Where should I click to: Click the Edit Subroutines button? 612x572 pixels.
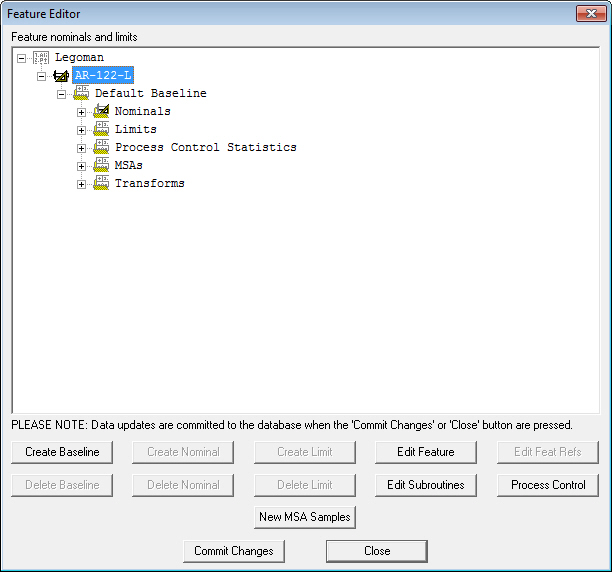click(426, 485)
